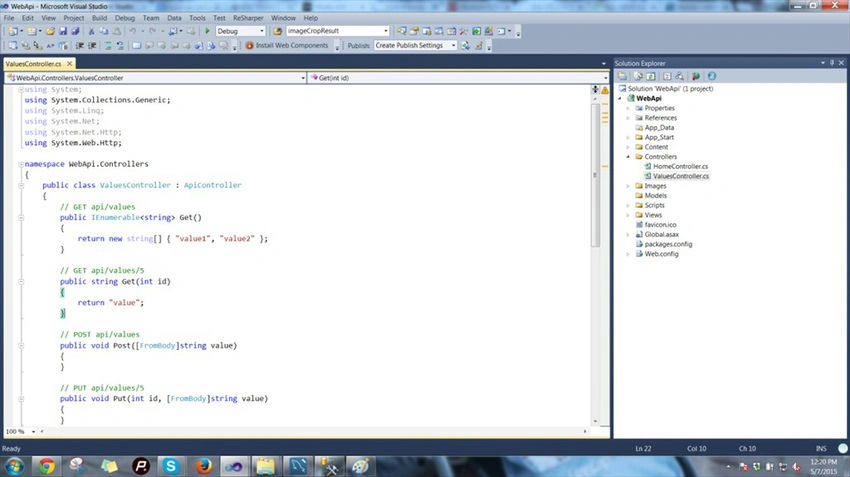850x477 pixels.
Task: Open the Build menu
Action: (x=100, y=18)
